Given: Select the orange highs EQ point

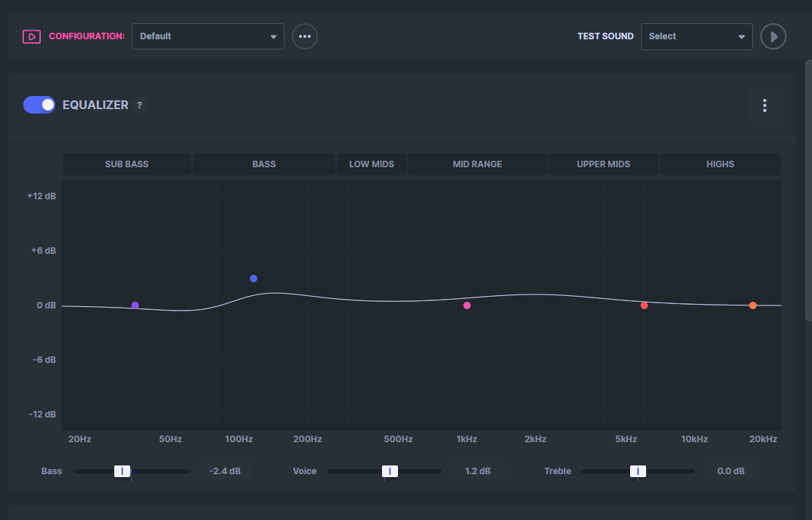Looking at the screenshot, I should (x=752, y=305).
